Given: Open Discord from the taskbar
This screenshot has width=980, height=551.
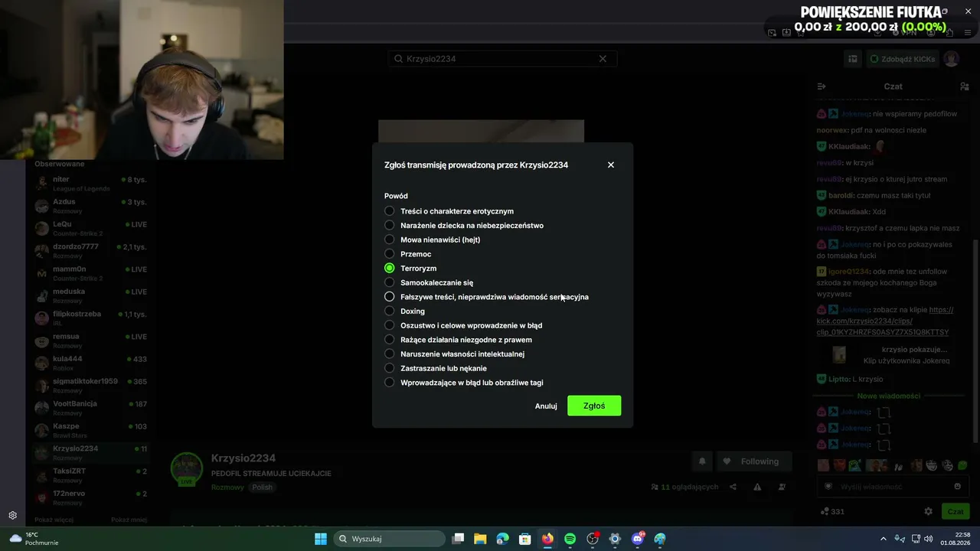Looking at the screenshot, I should point(638,539).
